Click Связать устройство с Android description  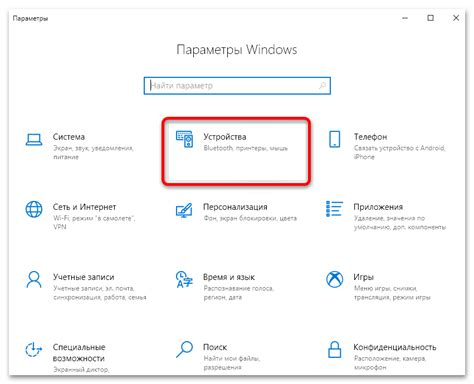click(399, 152)
